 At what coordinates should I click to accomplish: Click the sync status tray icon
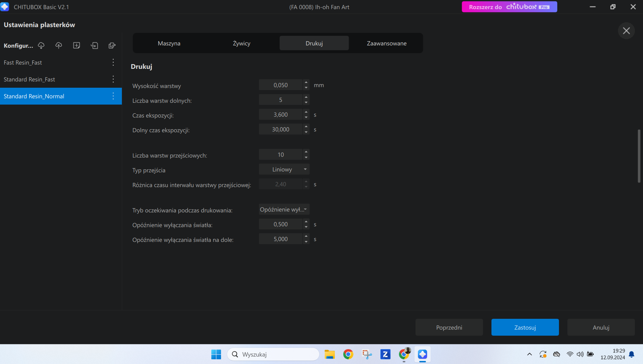click(x=543, y=354)
